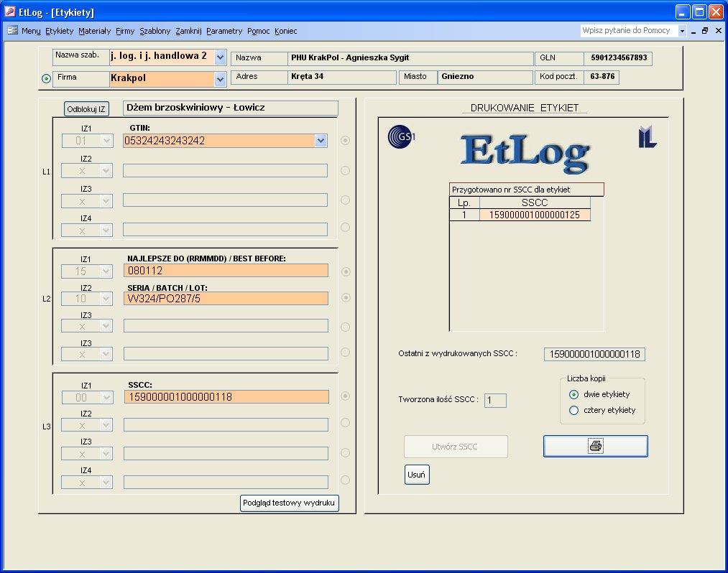
Task: Click the batch field W324/PO287/5
Action: click(226, 298)
